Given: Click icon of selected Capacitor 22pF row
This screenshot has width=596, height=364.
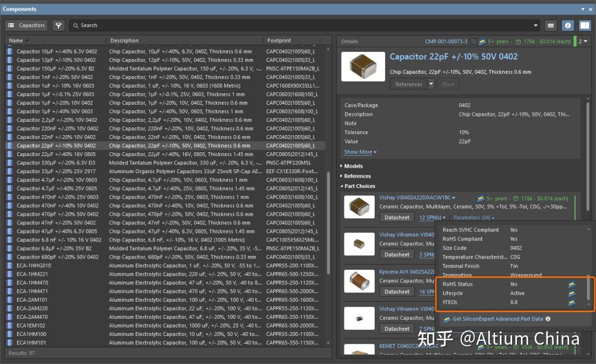Looking at the screenshot, I should [x=10, y=146].
